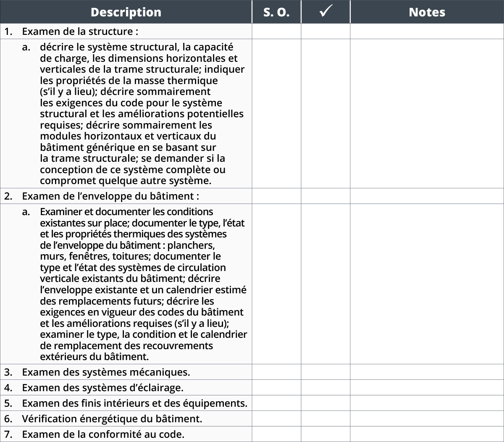Click the Description column header
504x442 pixels.
click(126, 12)
